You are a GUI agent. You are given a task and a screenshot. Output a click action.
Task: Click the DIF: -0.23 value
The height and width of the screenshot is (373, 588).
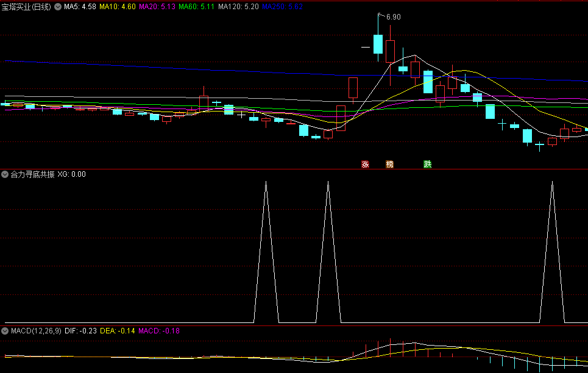(80, 330)
